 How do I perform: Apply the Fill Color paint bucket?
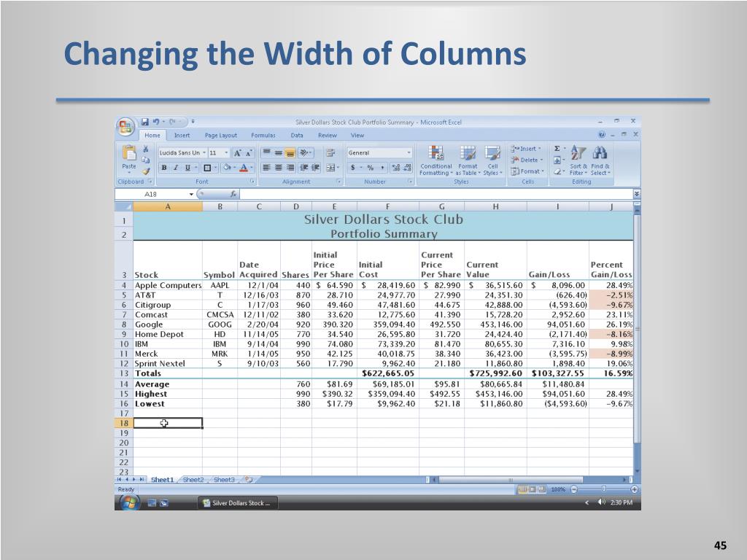228,168
